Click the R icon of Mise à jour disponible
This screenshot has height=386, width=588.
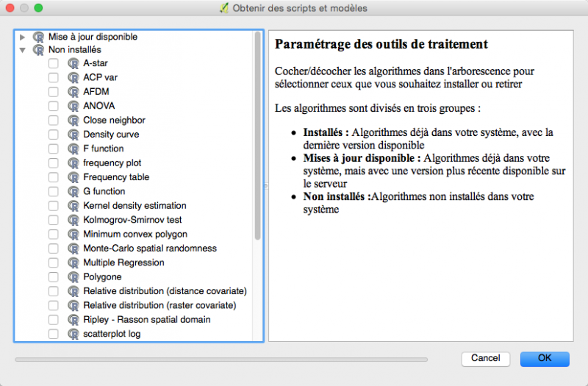tap(39, 37)
